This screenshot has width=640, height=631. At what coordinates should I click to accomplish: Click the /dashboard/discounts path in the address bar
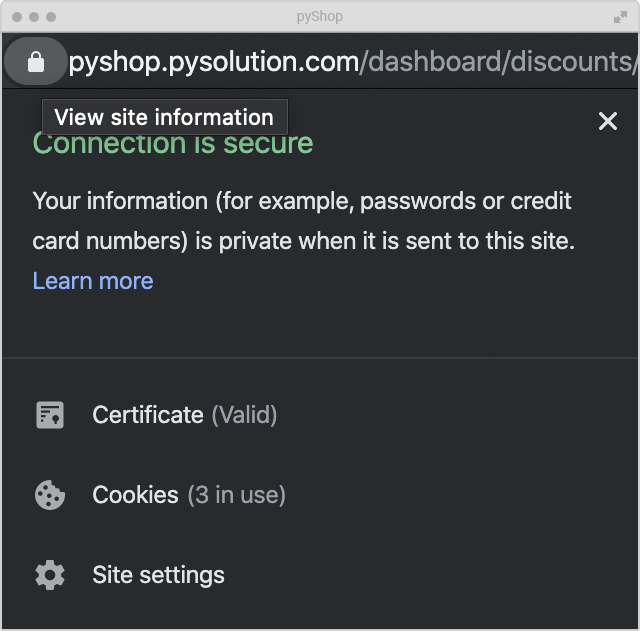tap(497, 62)
